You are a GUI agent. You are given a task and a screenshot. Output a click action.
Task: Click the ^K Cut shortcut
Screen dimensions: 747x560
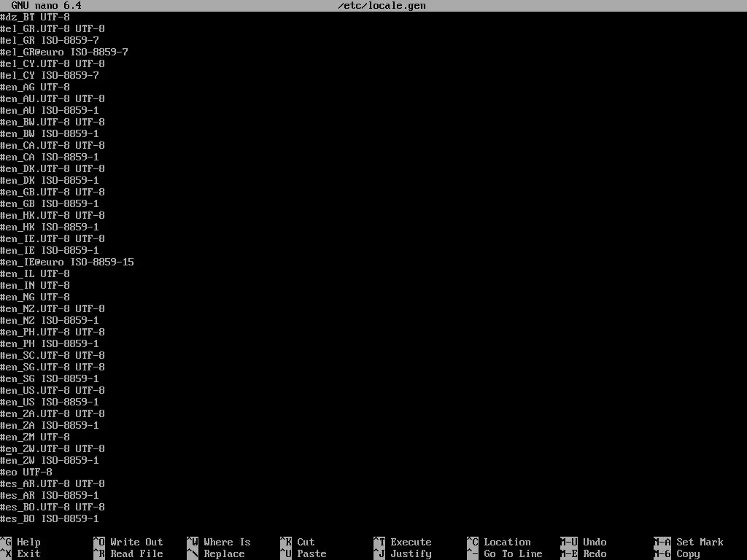coord(298,542)
